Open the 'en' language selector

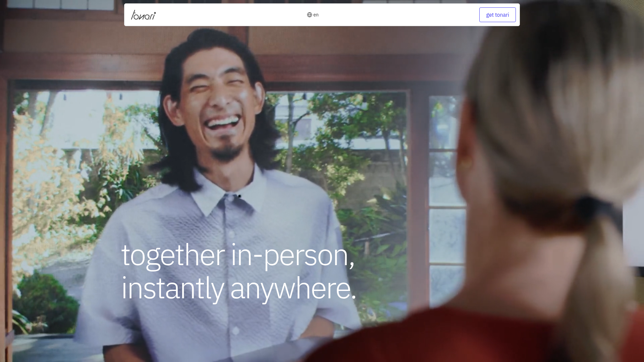(x=316, y=15)
